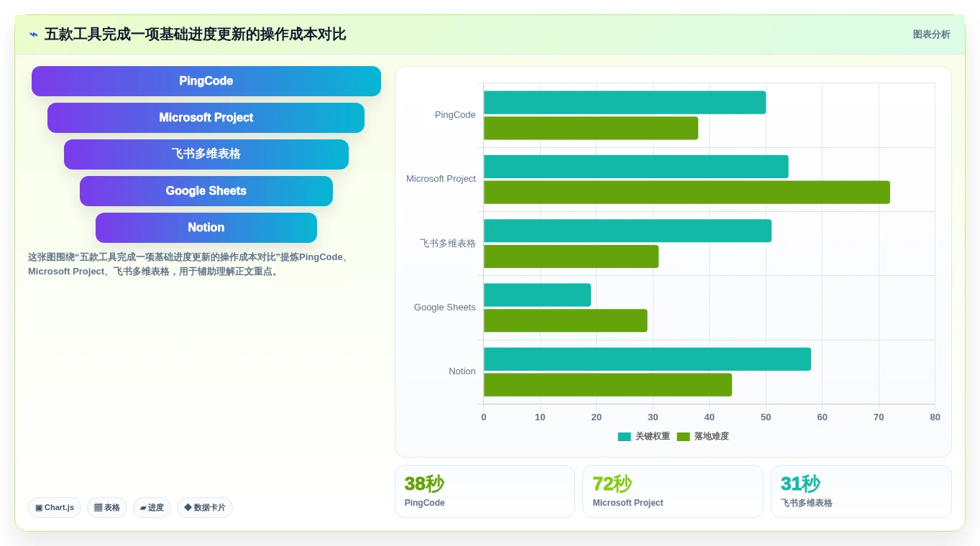Select the PingCode funnel bar
Viewport: 980px width, 546px height.
click(206, 81)
